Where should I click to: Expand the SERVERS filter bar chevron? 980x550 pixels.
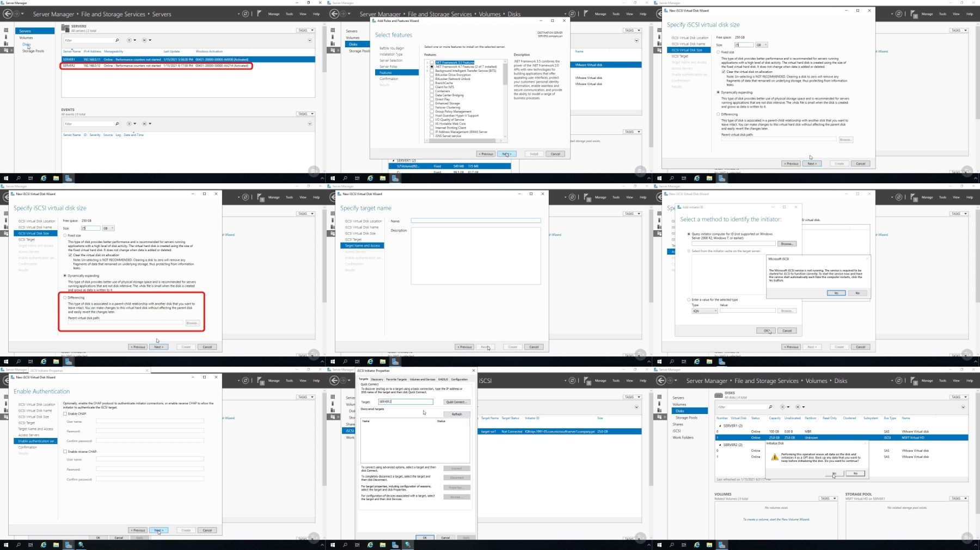coord(310,40)
